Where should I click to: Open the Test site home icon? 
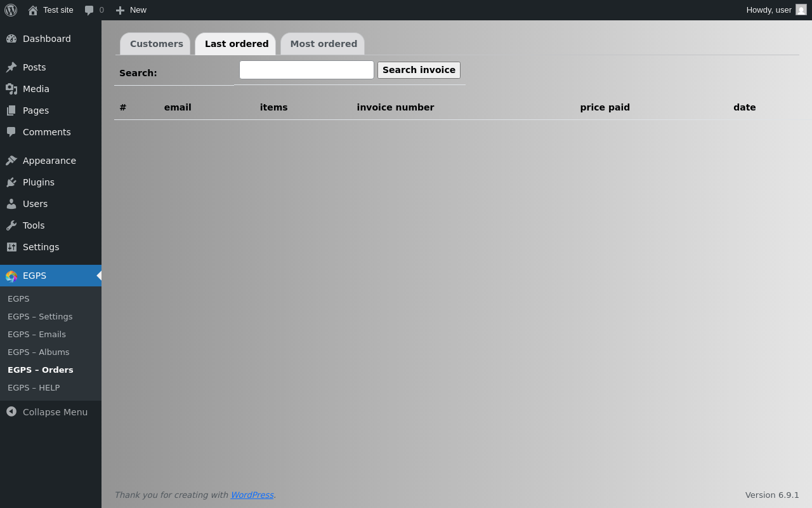point(33,10)
